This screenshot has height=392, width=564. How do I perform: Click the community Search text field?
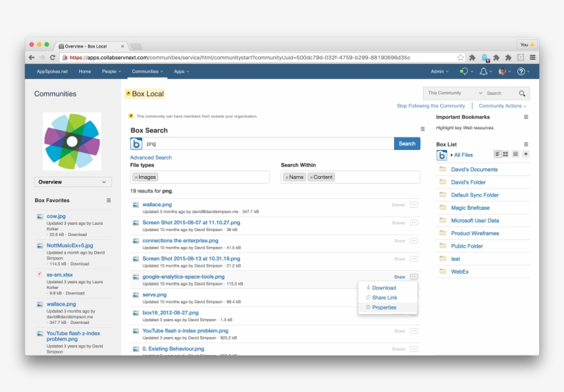(501, 93)
